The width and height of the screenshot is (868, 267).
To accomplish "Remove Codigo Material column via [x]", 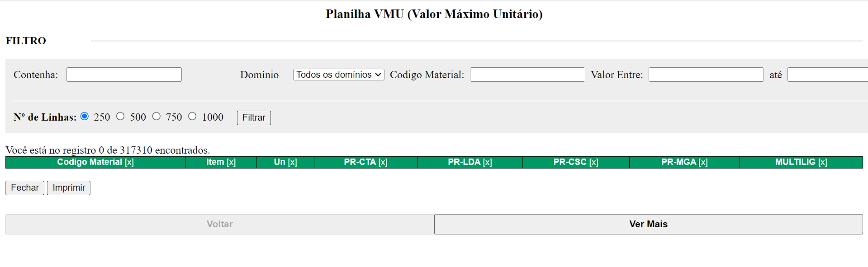I will (129, 162).
